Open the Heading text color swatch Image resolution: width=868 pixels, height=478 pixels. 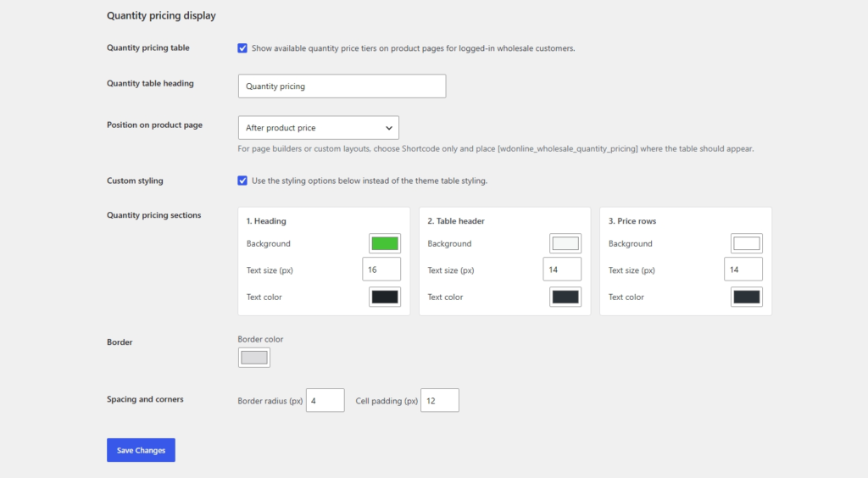click(x=385, y=297)
